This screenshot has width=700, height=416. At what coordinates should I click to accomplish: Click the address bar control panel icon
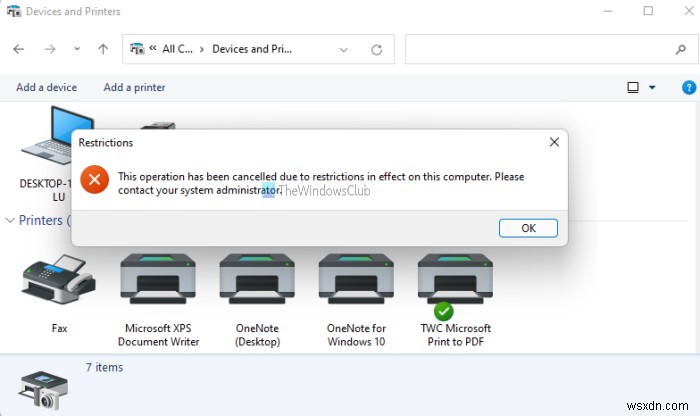pyautogui.click(x=137, y=48)
